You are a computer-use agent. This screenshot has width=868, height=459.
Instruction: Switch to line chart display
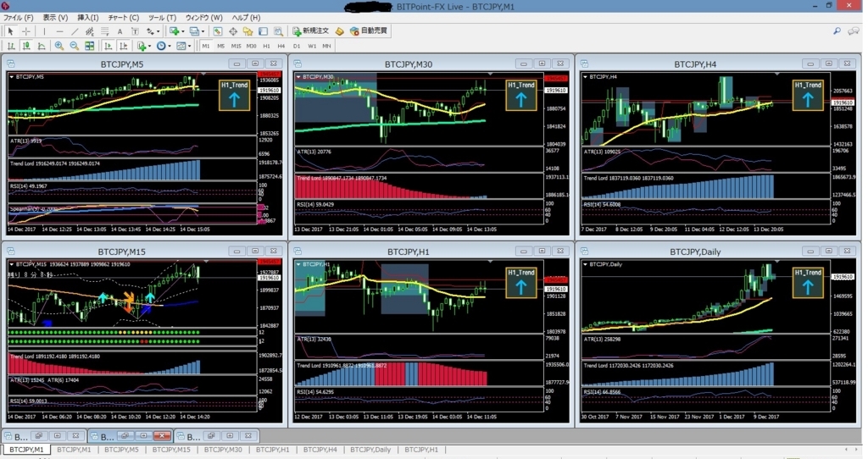(x=41, y=46)
